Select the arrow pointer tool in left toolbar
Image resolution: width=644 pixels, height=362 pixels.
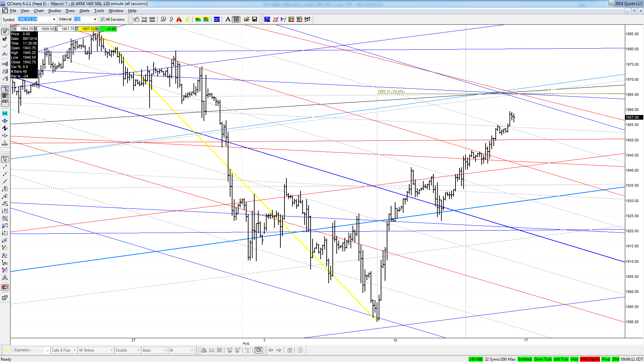click(x=5, y=160)
